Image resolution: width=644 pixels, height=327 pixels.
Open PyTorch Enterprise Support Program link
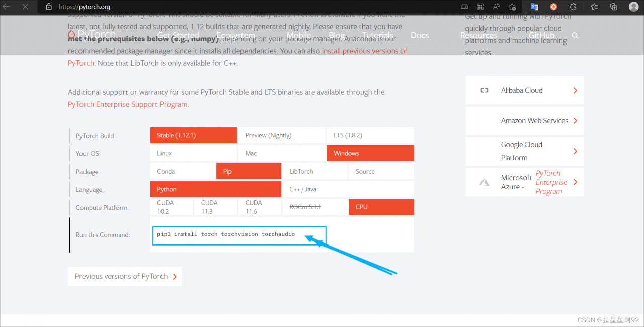tap(128, 104)
